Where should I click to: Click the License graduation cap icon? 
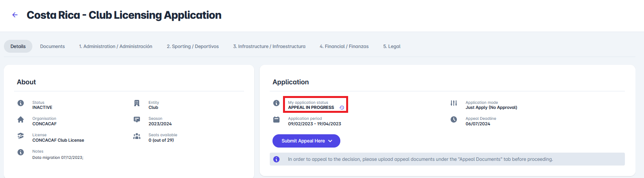click(x=21, y=136)
